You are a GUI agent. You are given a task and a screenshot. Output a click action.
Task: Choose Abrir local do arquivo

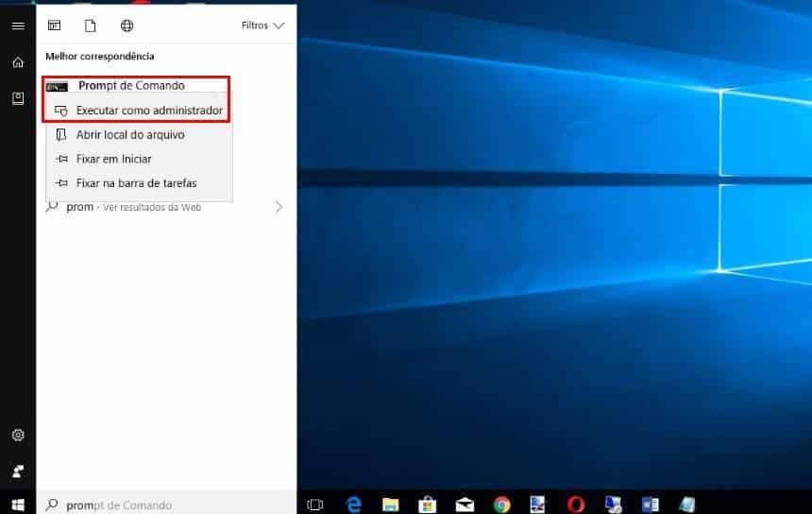point(129,135)
